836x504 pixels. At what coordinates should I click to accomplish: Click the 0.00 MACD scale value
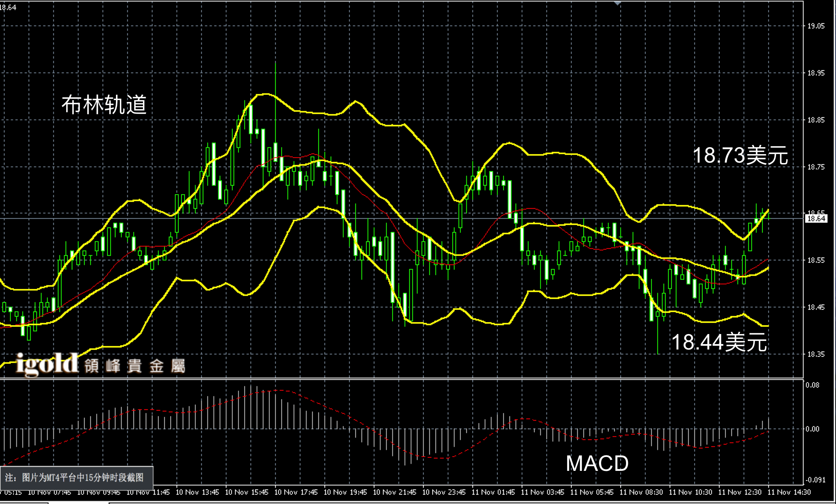pos(812,429)
